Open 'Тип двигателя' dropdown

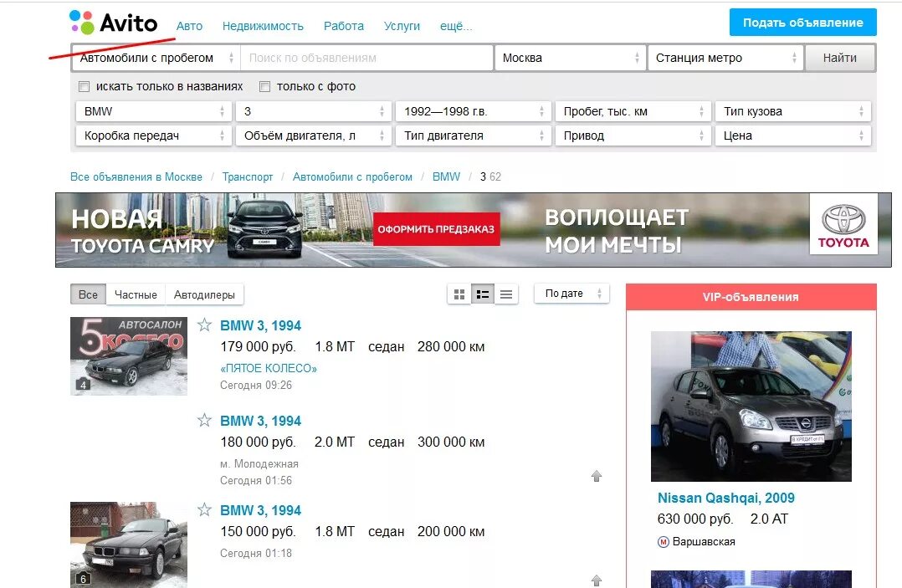pyautogui.click(x=474, y=135)
